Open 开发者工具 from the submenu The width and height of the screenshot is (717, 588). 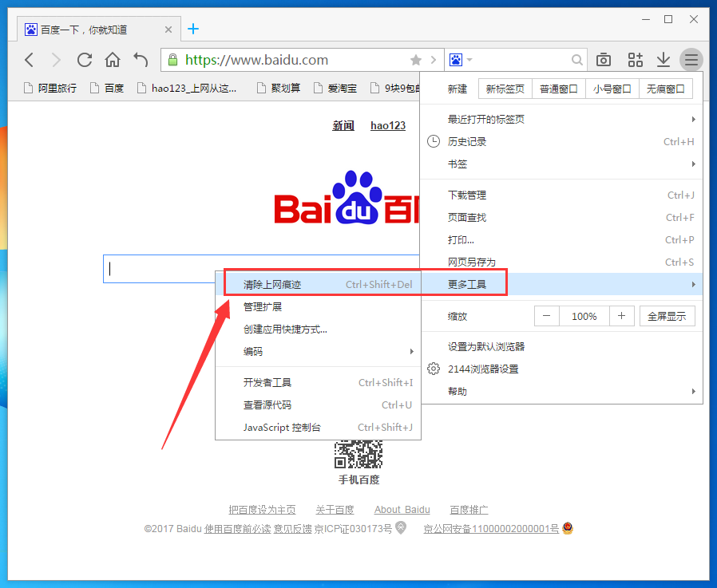click(x=267, y=382)
